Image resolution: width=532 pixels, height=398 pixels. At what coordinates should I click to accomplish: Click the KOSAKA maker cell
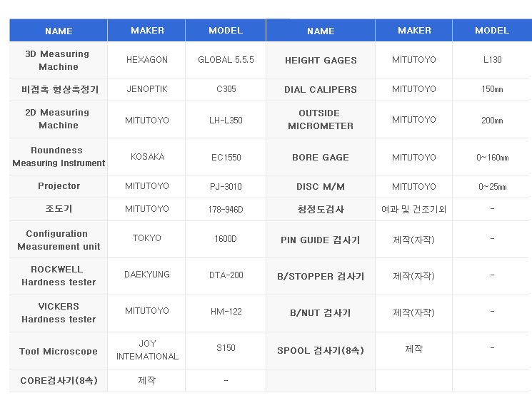point(147,157)
